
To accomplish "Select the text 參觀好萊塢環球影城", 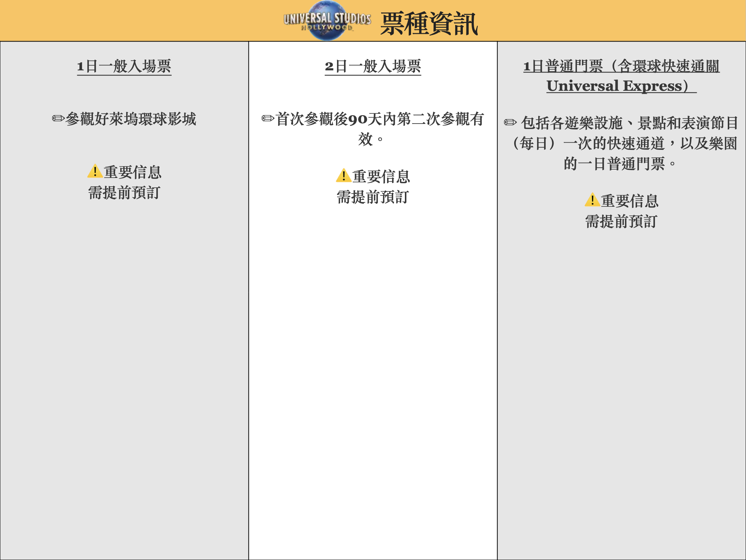I will 131,119.
